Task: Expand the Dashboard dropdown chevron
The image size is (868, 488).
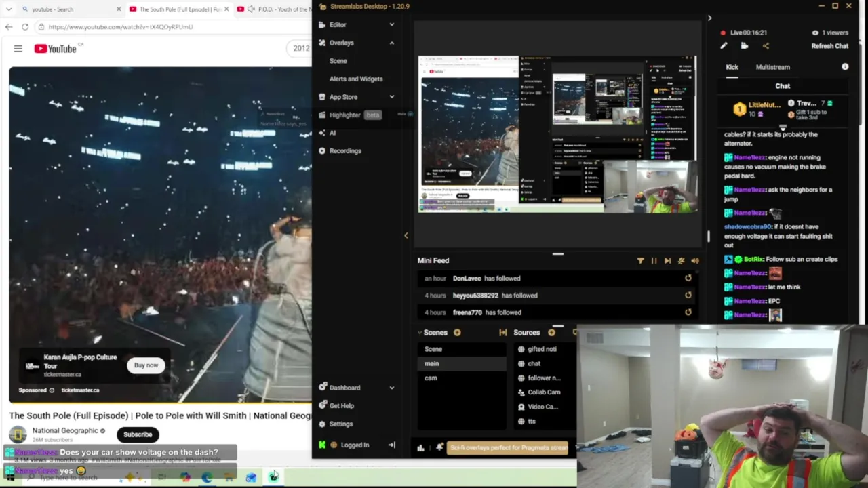Action: [x=391, y=388]
